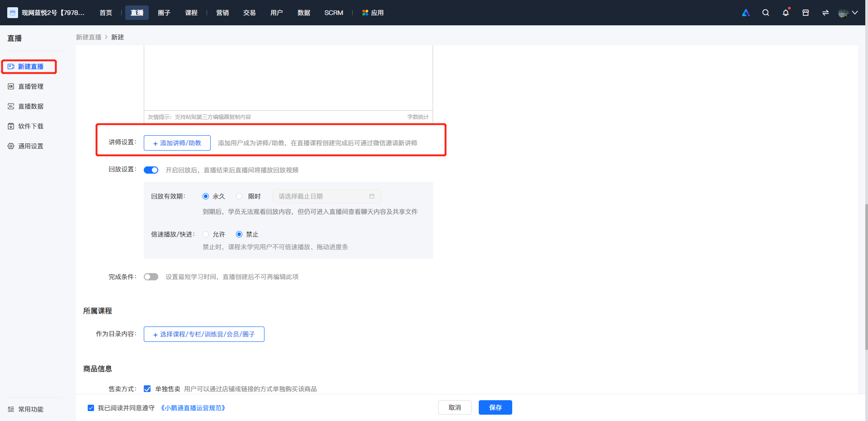Image resolution: width=868 pixels, height=421 pixels.
Task: Select 允许 for 倍速播放/快进
Action: (206, 234)
